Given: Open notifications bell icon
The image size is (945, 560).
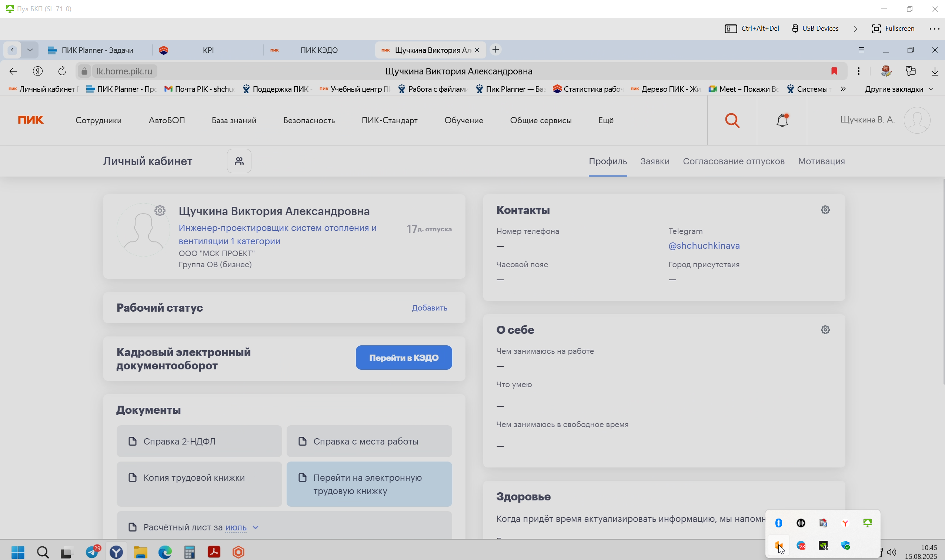Looking at the screenshot, I should (782, 120).
